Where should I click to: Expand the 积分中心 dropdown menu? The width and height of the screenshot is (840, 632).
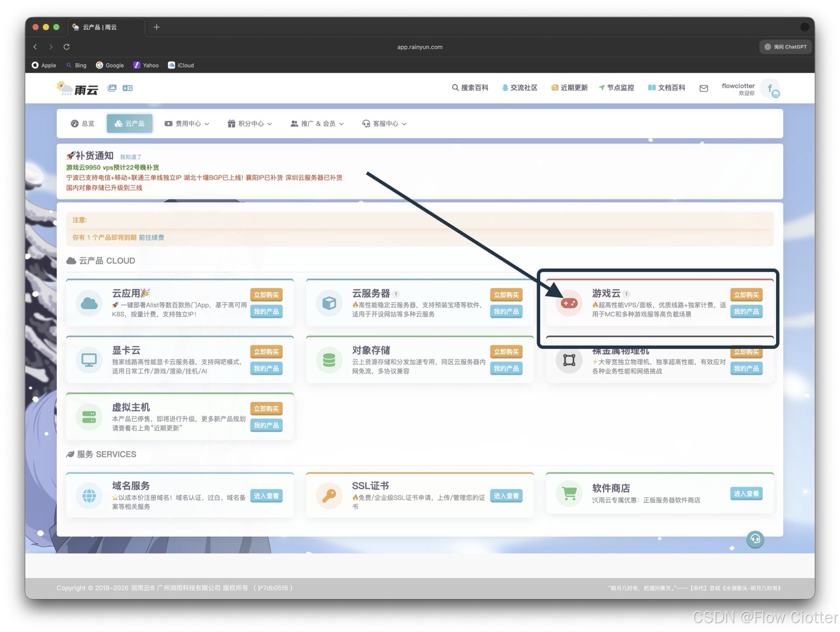click(x=250, y=124)
